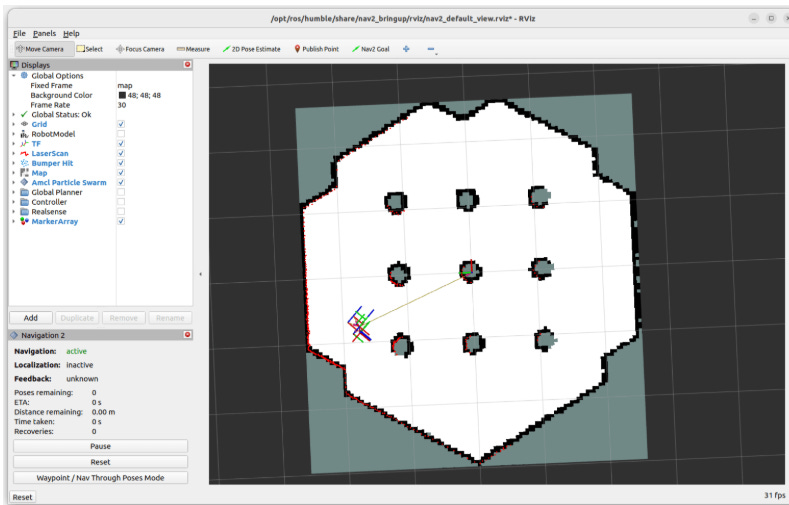This screenshot has height=505, width=789.
Task: Expand the LaserScan node
Action: pyautogui.click(x=14, y=153)
